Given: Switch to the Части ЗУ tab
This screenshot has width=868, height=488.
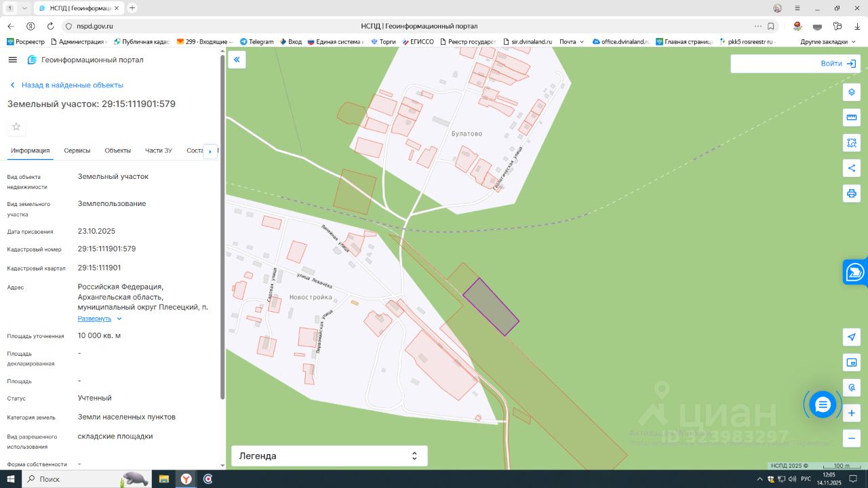Looking at the screenshot, I should [159, 150].
